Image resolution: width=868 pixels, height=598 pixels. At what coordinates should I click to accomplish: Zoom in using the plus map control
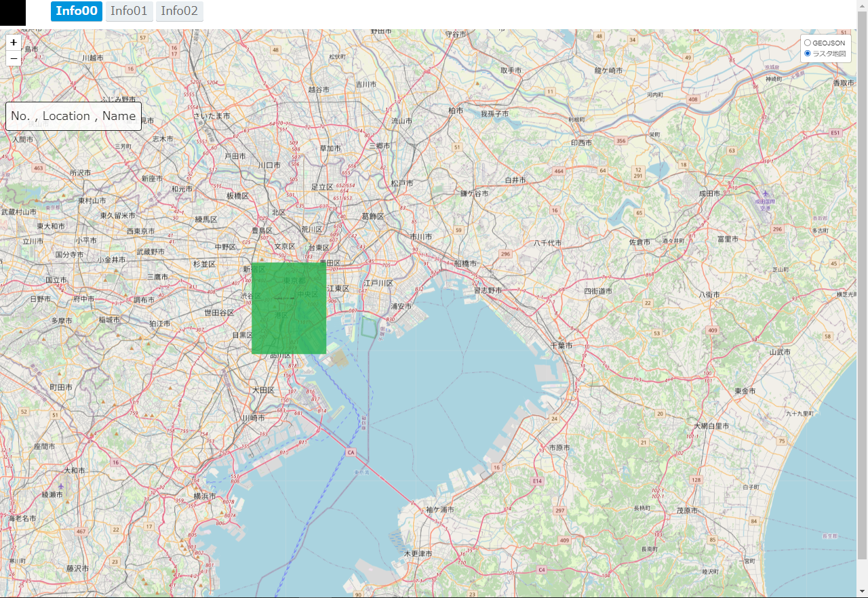(x=13, y=43)
